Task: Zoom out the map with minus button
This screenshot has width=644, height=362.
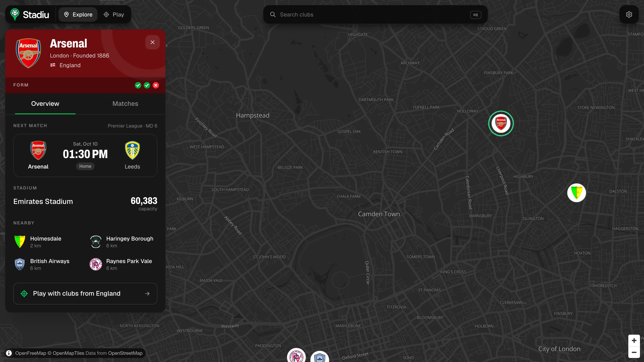Action: [x=634, y=352]
